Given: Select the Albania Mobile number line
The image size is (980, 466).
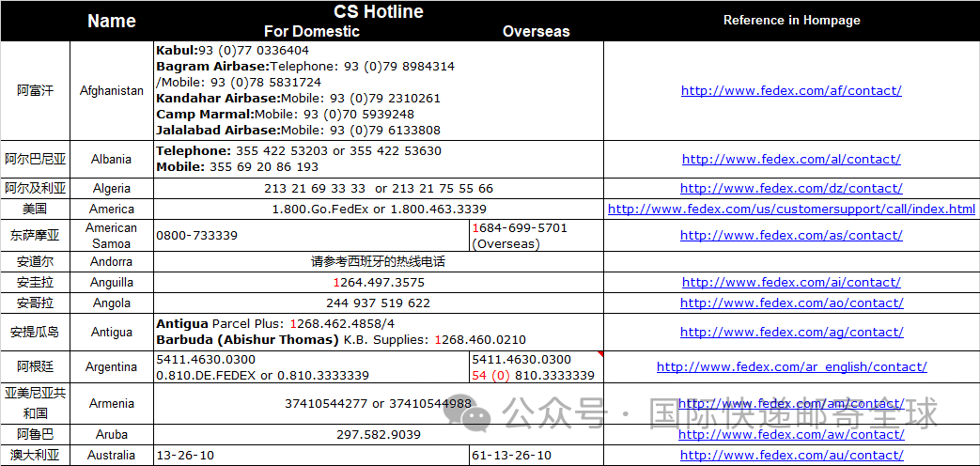Looking at the screenshot, I should click(x=238, y=167).
